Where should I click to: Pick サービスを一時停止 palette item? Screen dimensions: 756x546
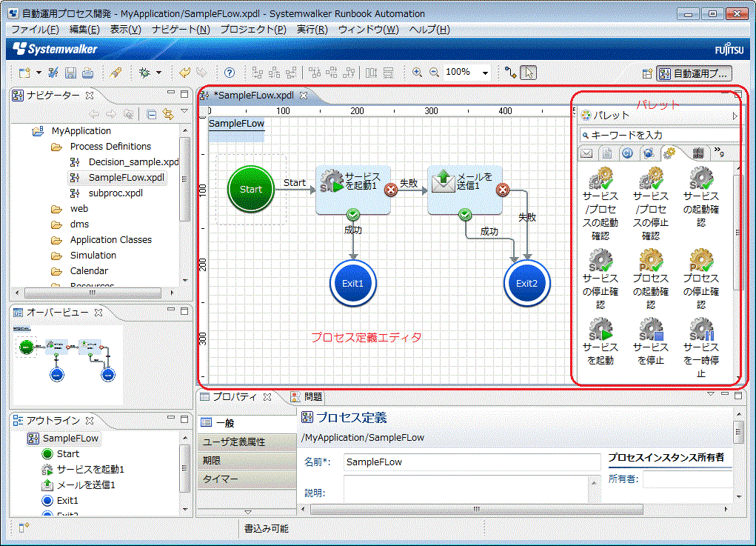[x=701, y=347]
